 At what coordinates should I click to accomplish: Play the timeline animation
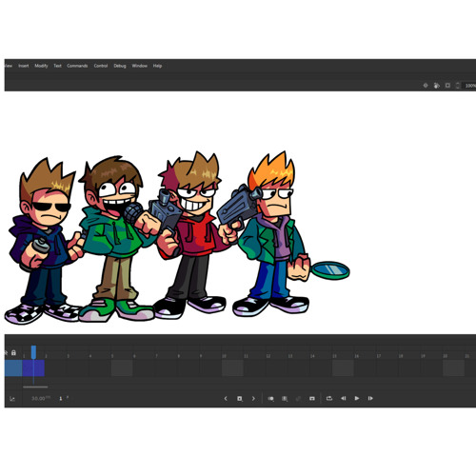(x=357, y=398)
